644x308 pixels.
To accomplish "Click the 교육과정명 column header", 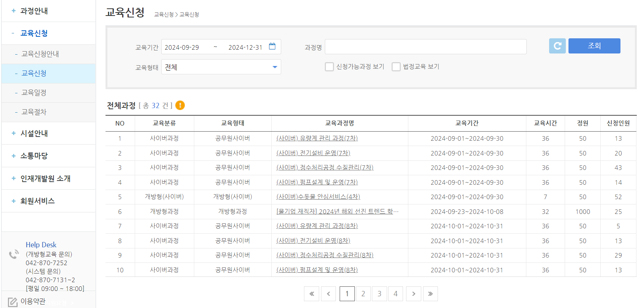I will (340, 123).
